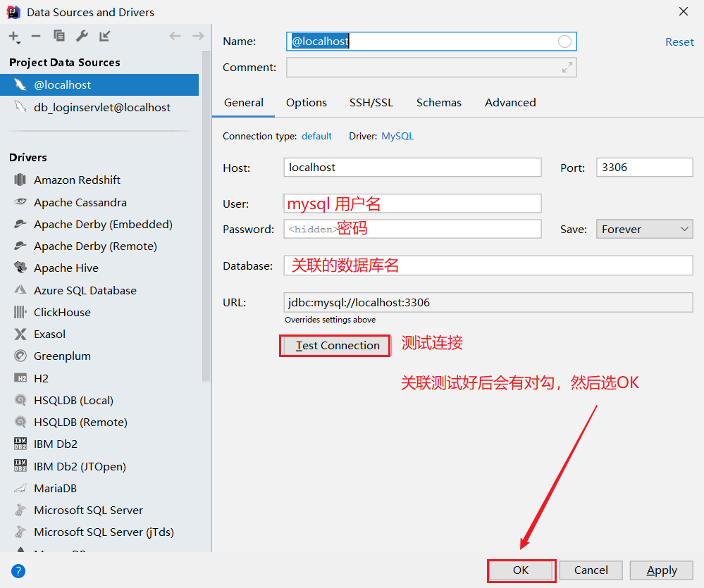Open the MySQL driver link
Viewport: 704px width, 588px height.
pyautogui.click(x=397, y=137)
